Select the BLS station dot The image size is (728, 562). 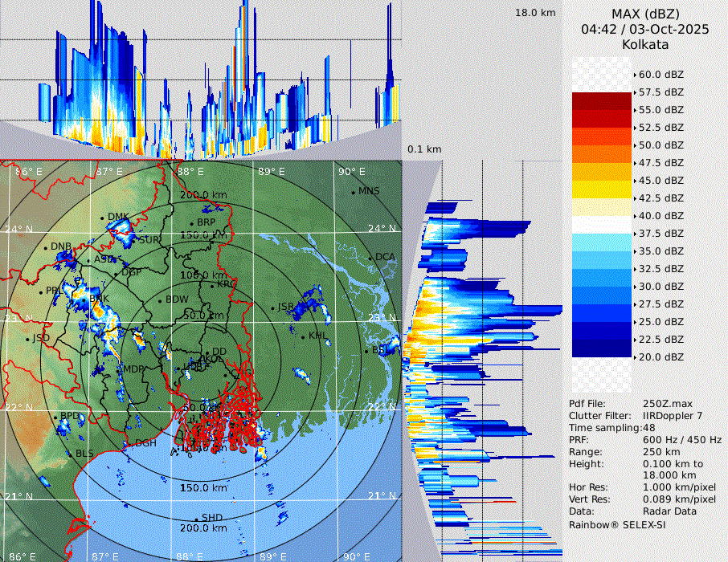click(x=70, y=454)
